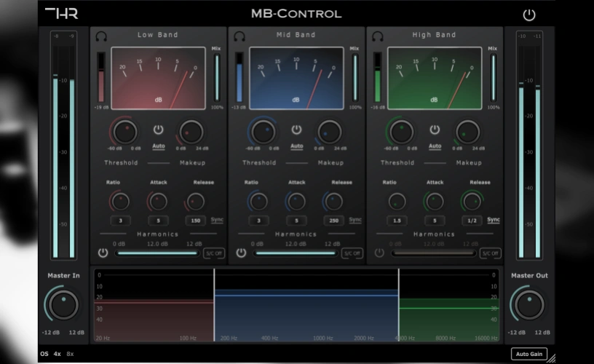Viewport: 594px width, 364px height.
Task: Toggle High Band compressor power button
Action: [435, 130]
